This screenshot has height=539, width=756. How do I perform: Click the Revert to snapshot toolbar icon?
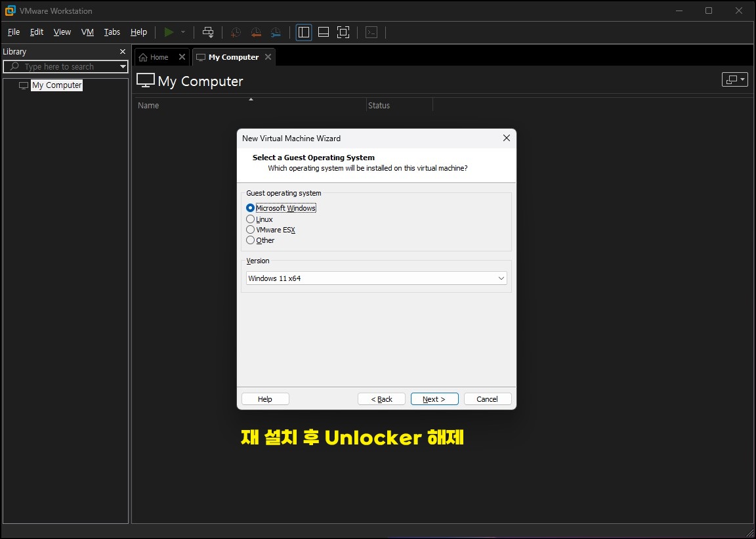(x=256, y=32)
